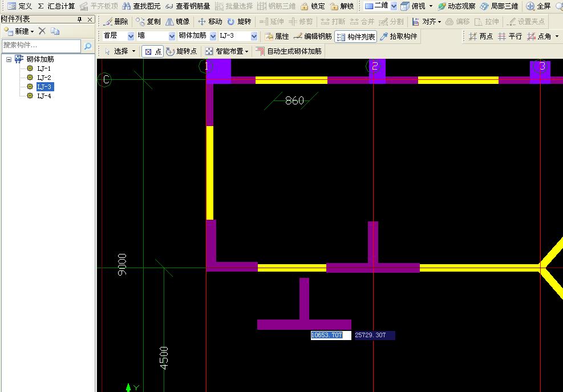Open 查看钢筋量 rebar quantity view
Screen dimensions: 563x392
click(x=188, y=6)
